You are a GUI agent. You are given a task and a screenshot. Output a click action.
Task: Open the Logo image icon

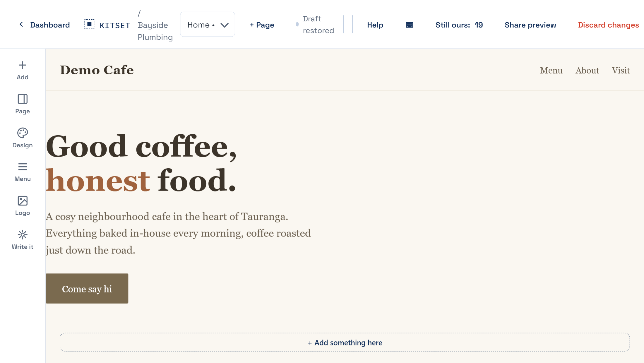click(x=23, y=201)
